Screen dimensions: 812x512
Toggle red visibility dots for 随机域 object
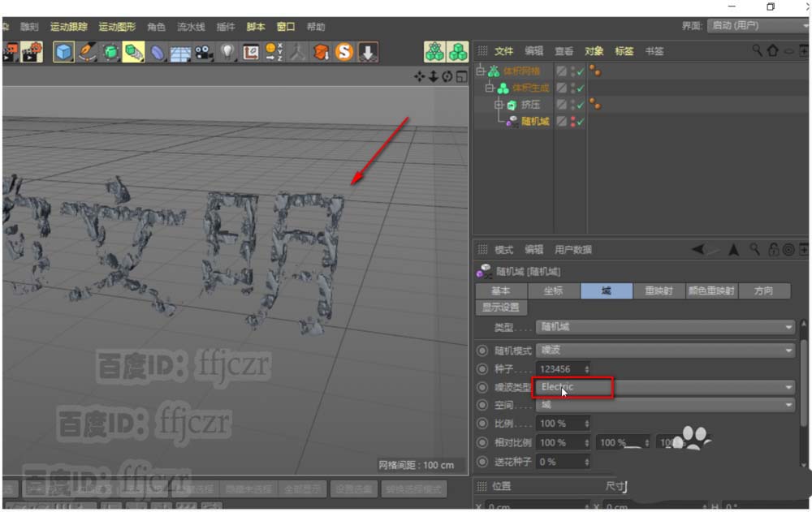(572, 122)
